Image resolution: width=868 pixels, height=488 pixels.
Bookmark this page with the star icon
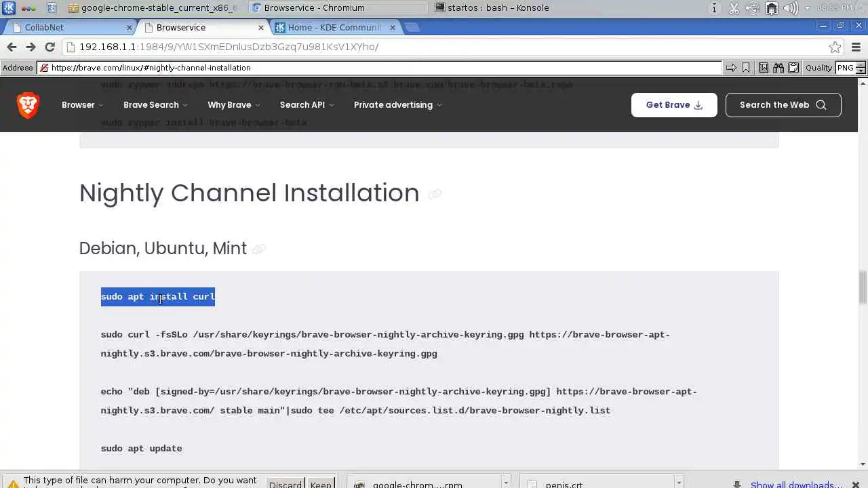pyautogui.click(x=835, y=47)
